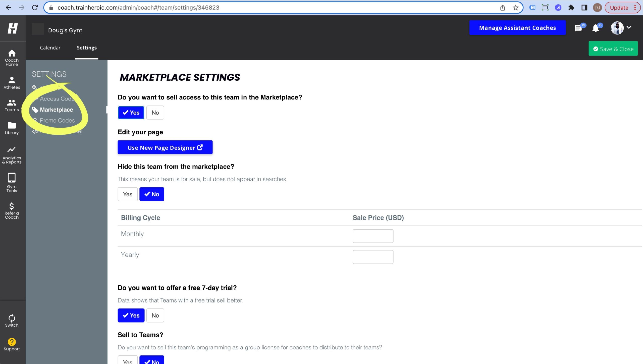Toggle the browser side panel icon
Screen dimensions: 643x364
pos(584,8)
